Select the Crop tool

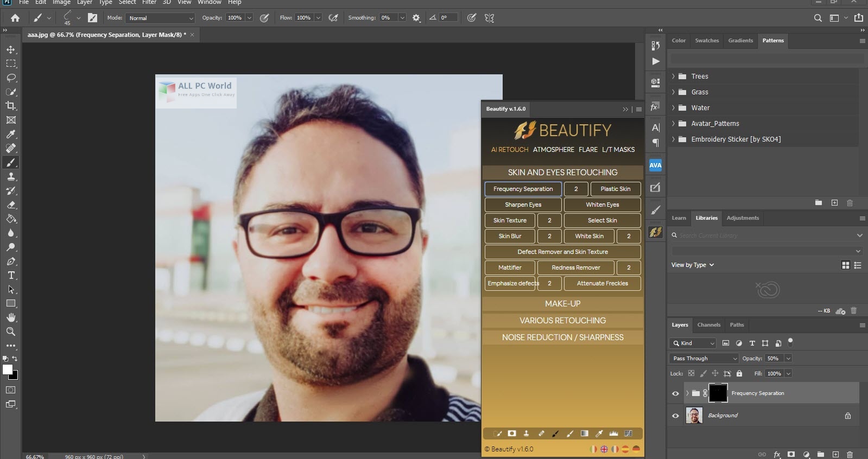coord(11,106)
